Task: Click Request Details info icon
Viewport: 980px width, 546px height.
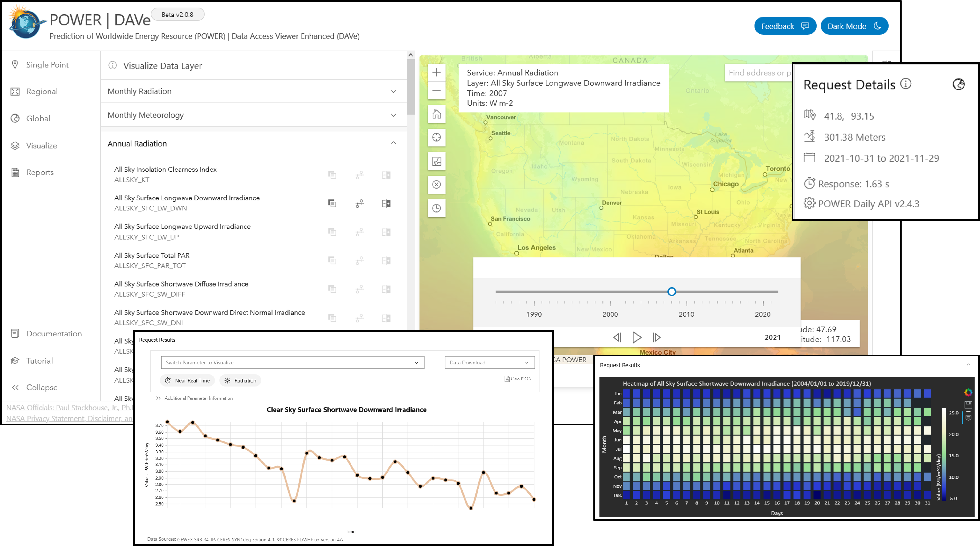Action: click(x=906, y=84)
